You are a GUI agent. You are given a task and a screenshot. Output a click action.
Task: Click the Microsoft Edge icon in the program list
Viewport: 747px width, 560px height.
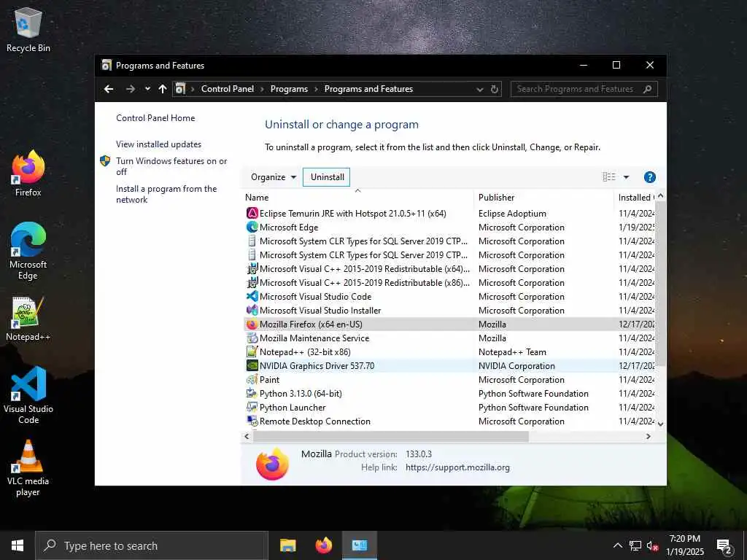coord(252,227)
